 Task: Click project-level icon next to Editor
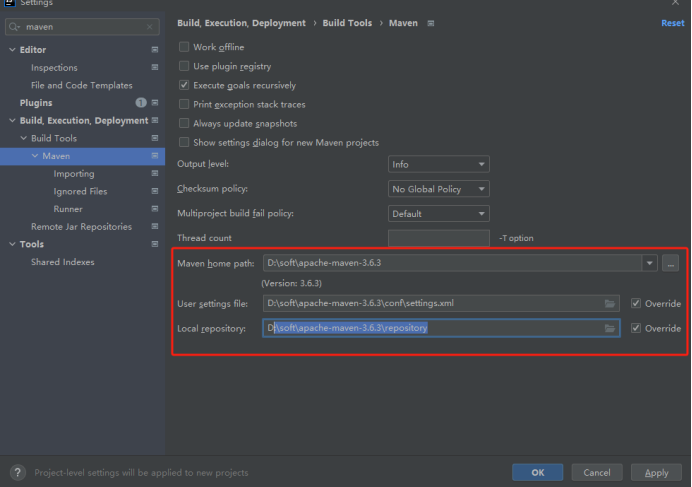point(155,49)
